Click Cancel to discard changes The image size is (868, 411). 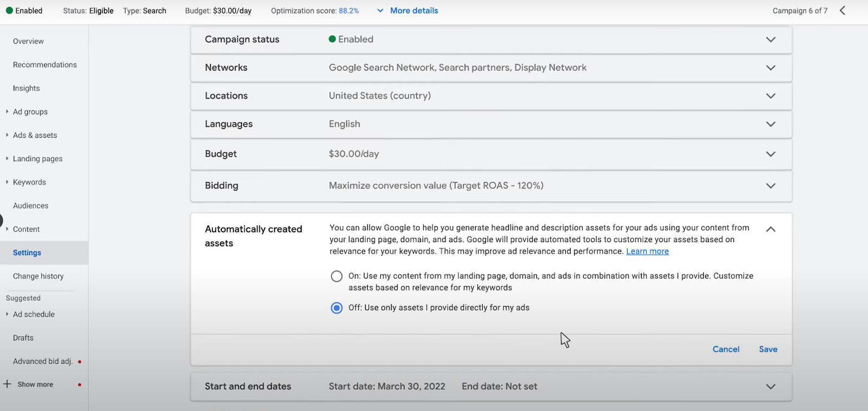point(726,349)
